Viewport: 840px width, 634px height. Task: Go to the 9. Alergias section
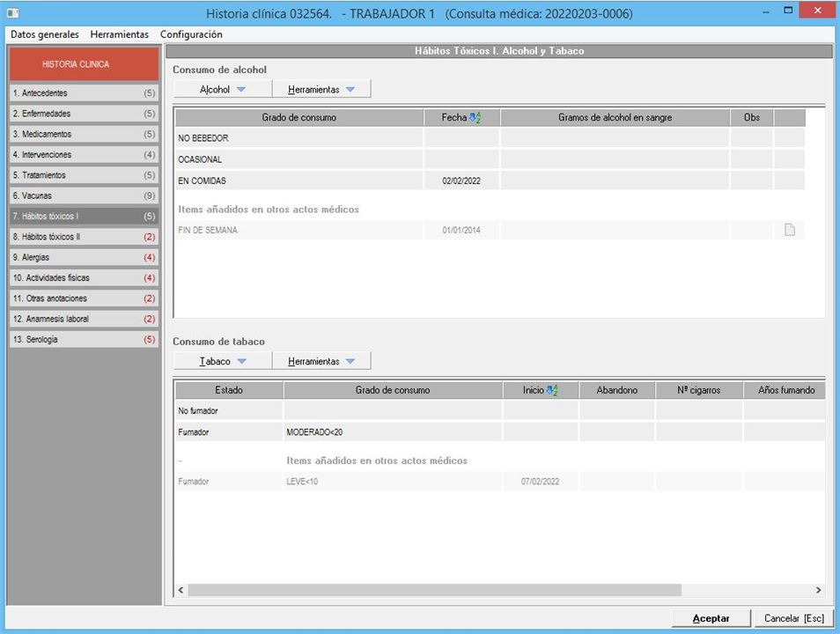(x=84, y=257)
